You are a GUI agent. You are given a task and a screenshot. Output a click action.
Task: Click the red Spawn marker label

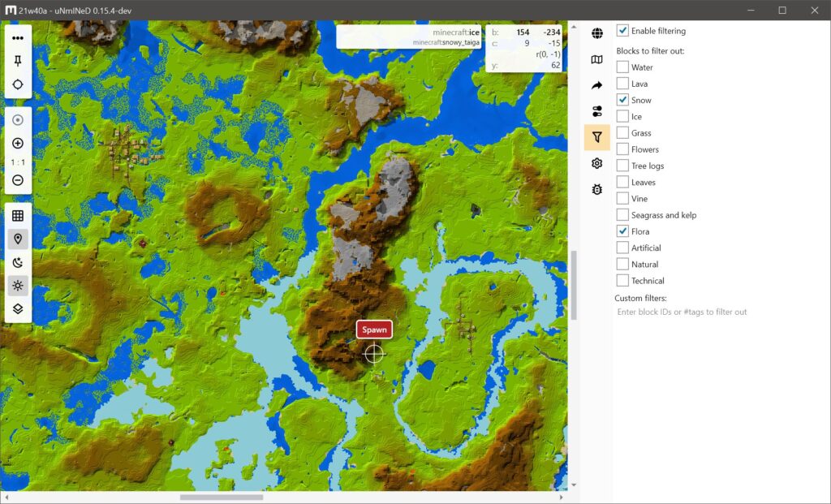point(374,330)
